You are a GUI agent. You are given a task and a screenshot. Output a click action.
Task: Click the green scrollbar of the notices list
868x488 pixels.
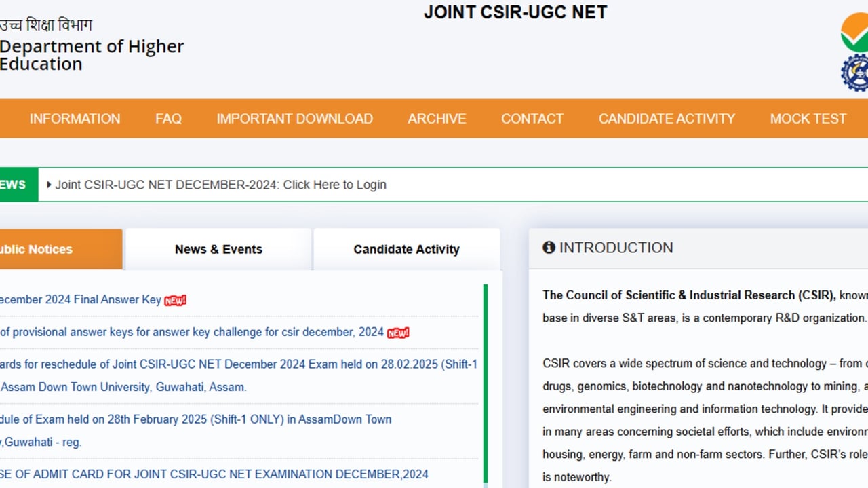pos(486,383)
